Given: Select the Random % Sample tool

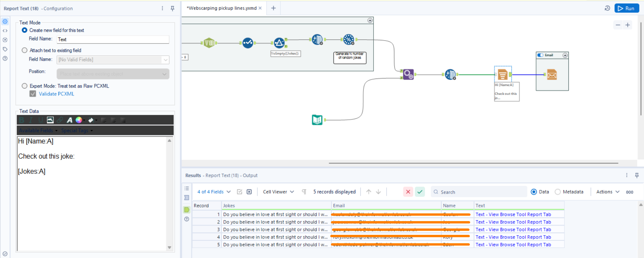Looking at the screenshot, I should coord(349,40).
